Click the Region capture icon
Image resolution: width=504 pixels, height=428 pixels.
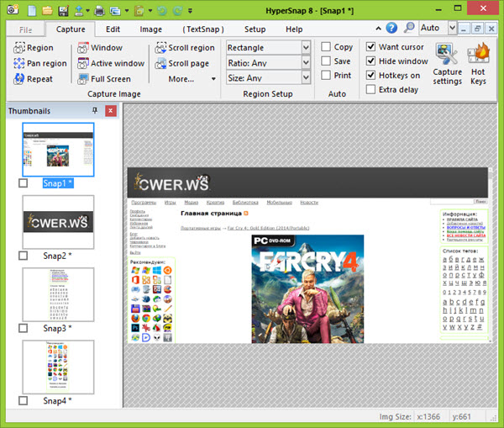(18, 48)
